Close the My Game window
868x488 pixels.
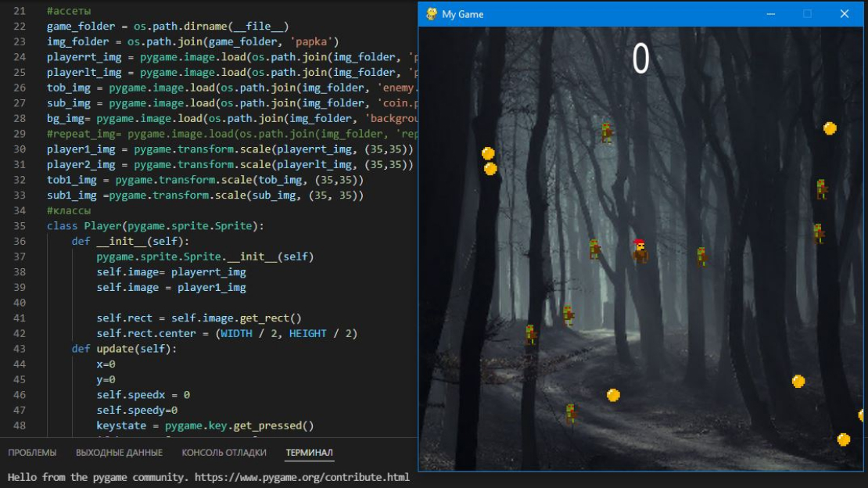[844, 14]
